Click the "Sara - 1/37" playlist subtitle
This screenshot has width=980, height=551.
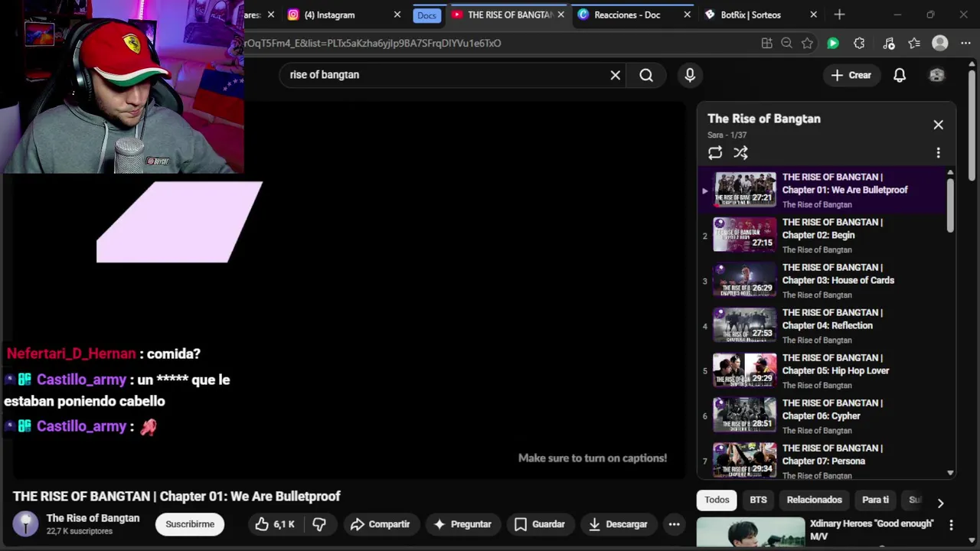(x=727, y=135)
